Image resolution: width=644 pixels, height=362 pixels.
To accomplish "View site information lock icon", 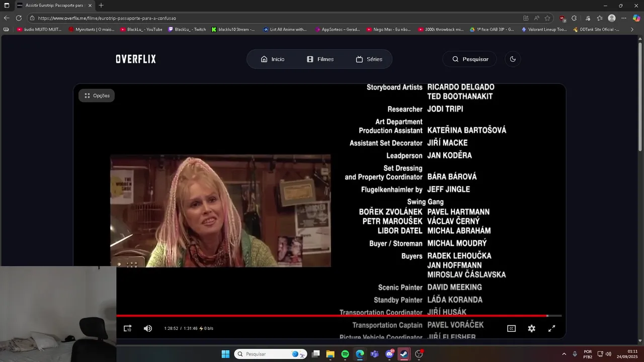I will point(32,18).
